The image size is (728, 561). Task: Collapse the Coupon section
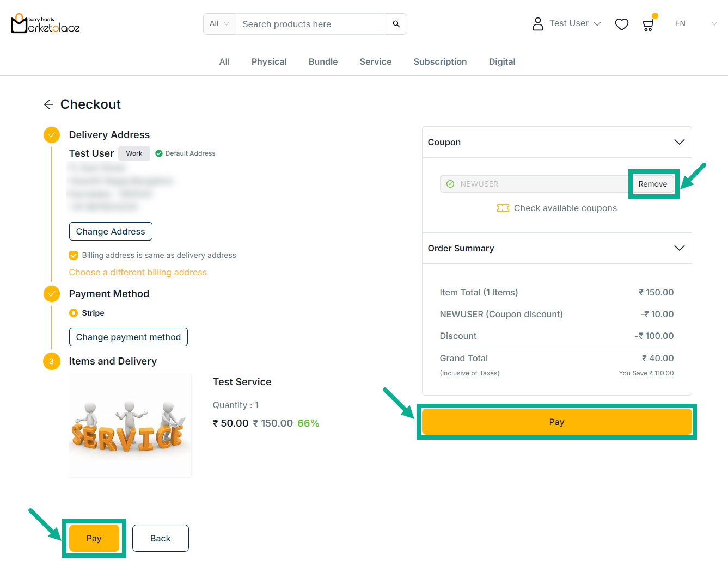coord(679,142)
